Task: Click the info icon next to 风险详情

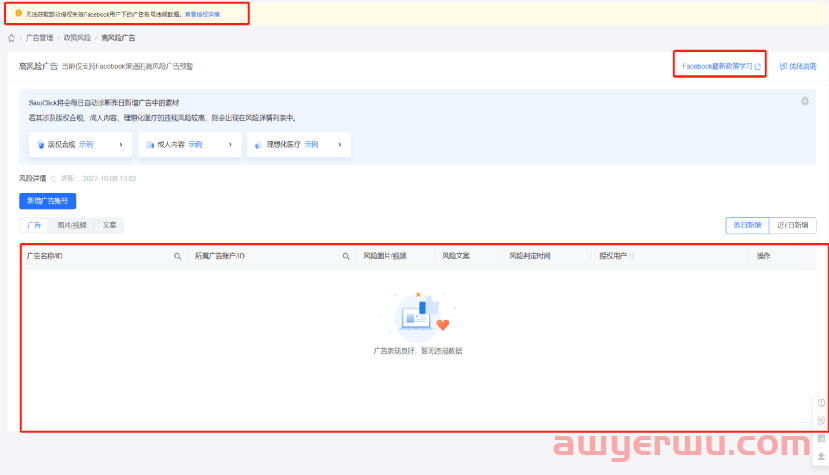Action: tap(53, 179)
